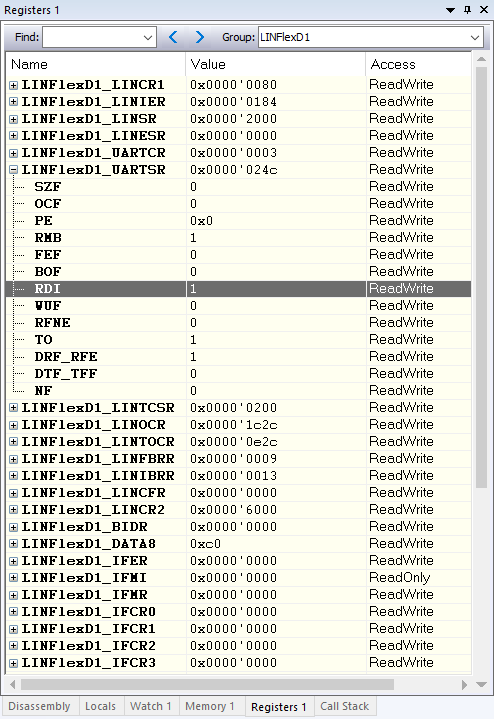Click the scroll up arrow

481,59
